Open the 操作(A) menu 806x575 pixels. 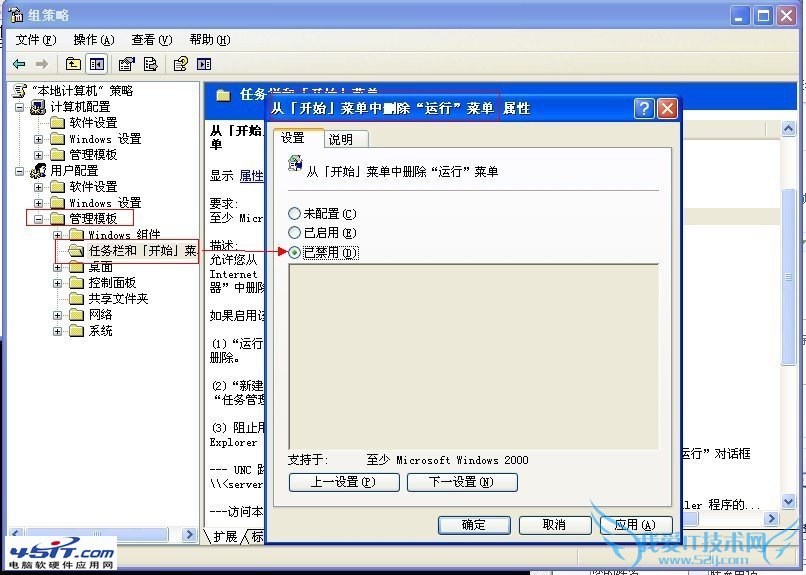click(94, 40)
